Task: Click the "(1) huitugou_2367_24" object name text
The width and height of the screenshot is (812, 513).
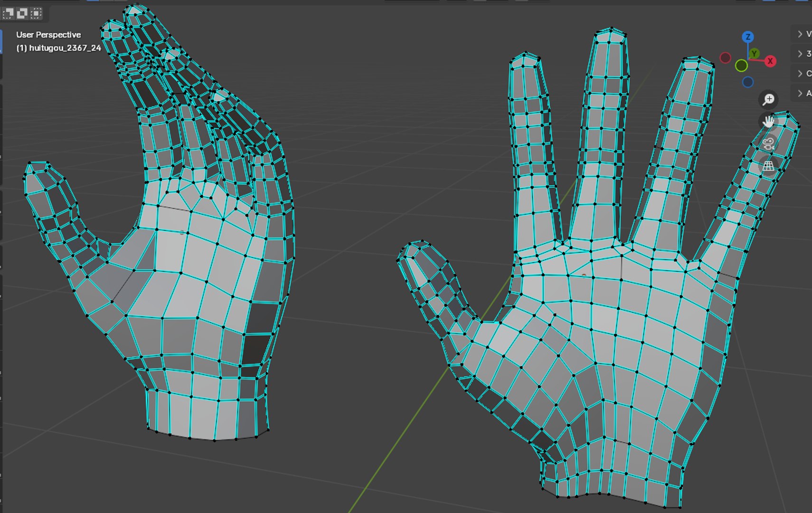Action: 58,48
